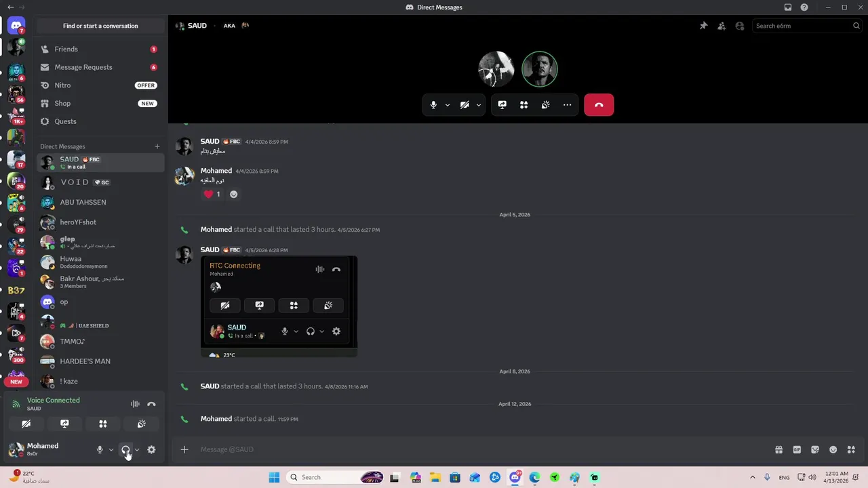Click SAUD avatar in call view
The width and height of the screenshot is (868, 488).
(540, 69)
